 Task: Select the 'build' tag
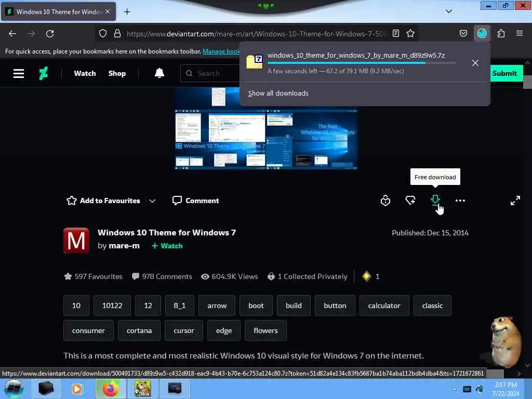pyautogui.click(x=294, y=305)
